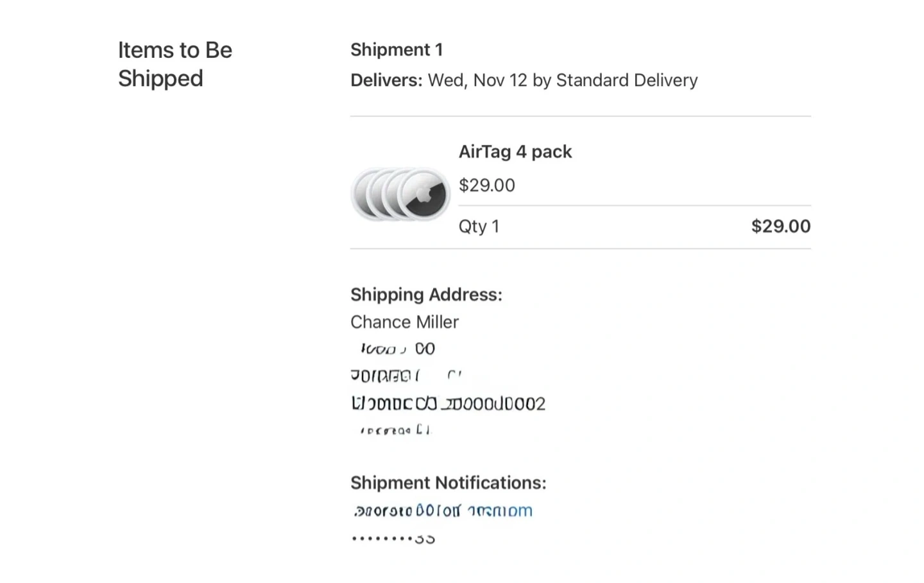Open the blue notification email address
Screen dimensions: 924x583
click(x=443, y=511)
